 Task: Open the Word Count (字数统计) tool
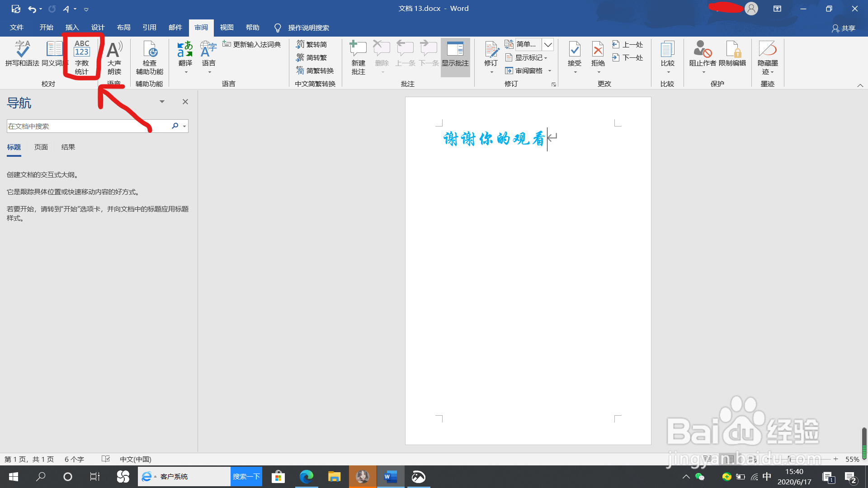(82, 56)
